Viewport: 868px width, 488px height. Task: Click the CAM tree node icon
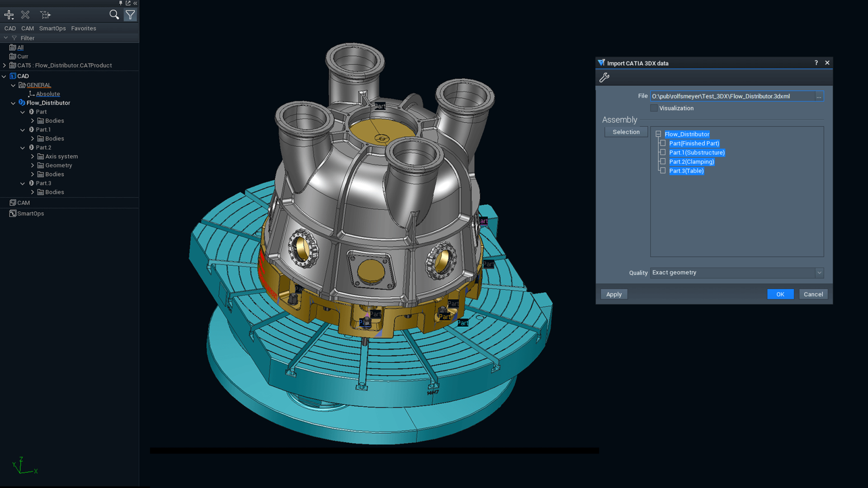pos(13,203)
